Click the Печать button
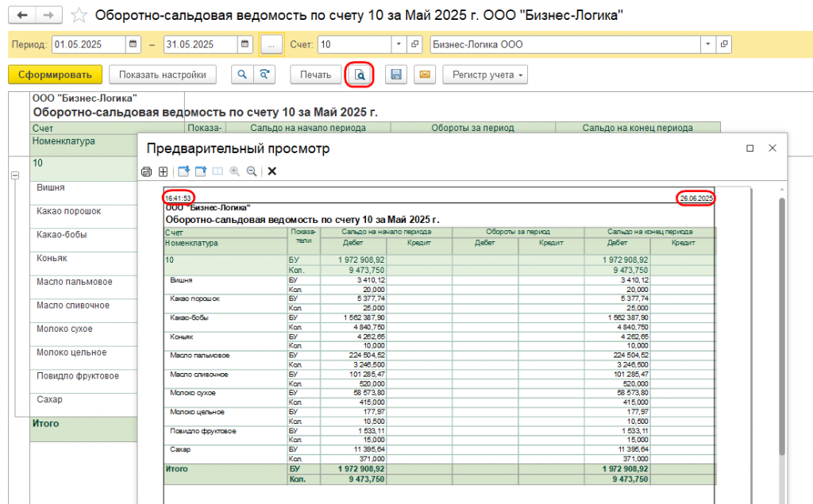 coord(315,75)
